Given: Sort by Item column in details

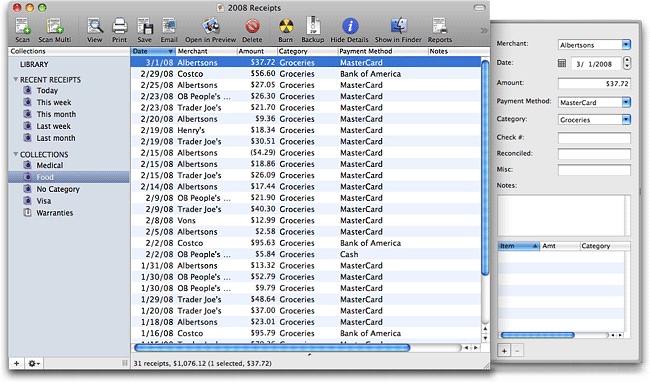Looking at the screenshot, I should point(518,246).
